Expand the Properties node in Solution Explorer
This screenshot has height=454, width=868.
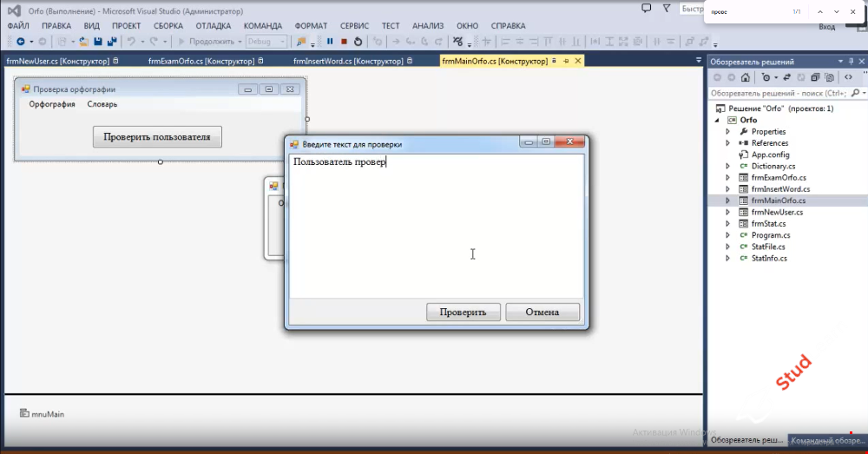pyautogui.click(x=728, y=132)
